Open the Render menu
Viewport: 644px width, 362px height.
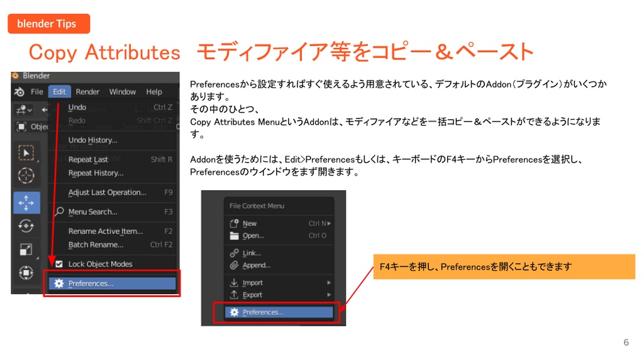click(87, 92)
